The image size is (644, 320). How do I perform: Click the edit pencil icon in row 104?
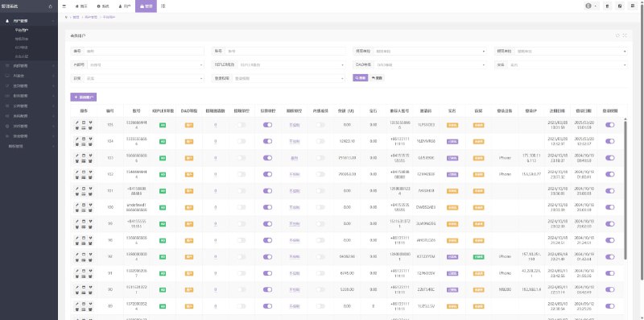pyautogui.click(x=76, y=139)
